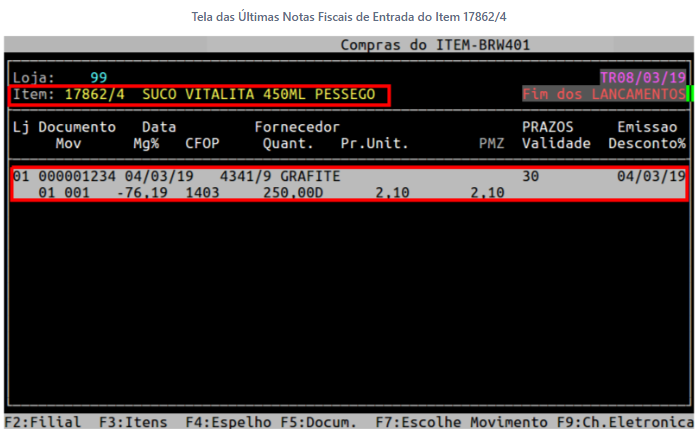Click the Item 17862/4 code field

[96, 94]
